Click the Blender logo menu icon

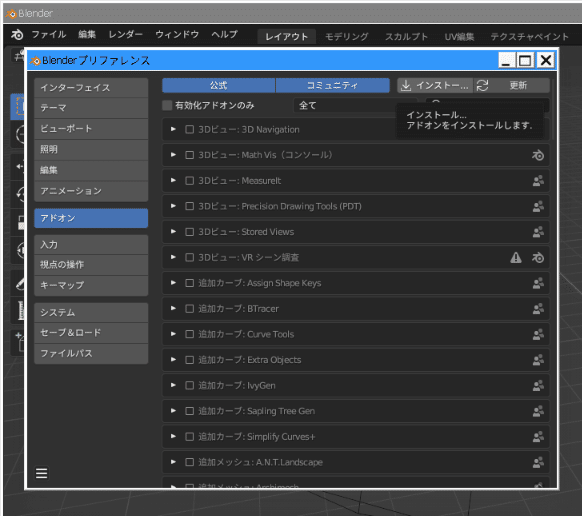click(x=17, y=35)
